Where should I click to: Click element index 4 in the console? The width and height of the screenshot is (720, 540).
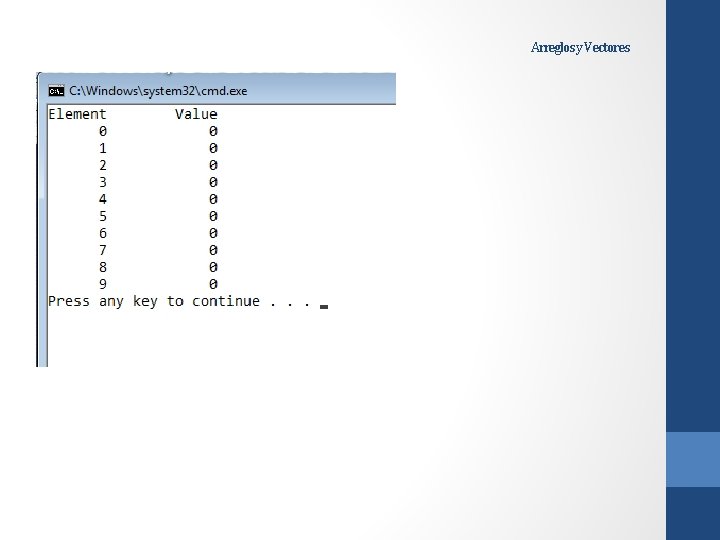103,199
